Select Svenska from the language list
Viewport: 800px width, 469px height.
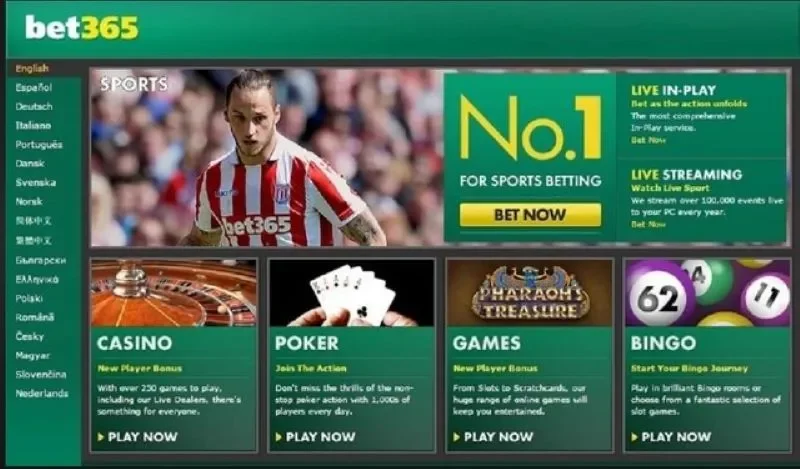click(x=36, y=182)
